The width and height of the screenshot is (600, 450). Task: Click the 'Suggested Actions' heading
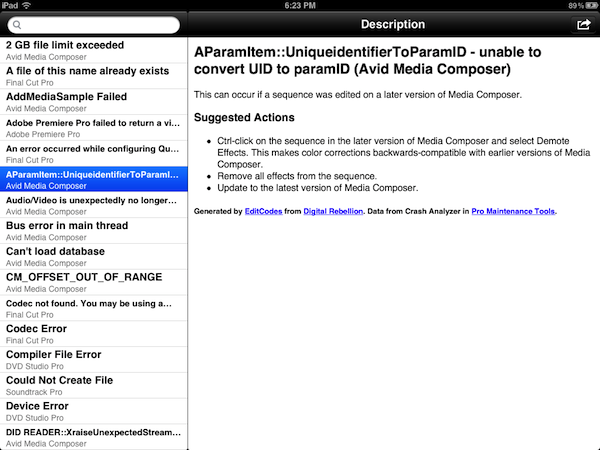point(244,117)
